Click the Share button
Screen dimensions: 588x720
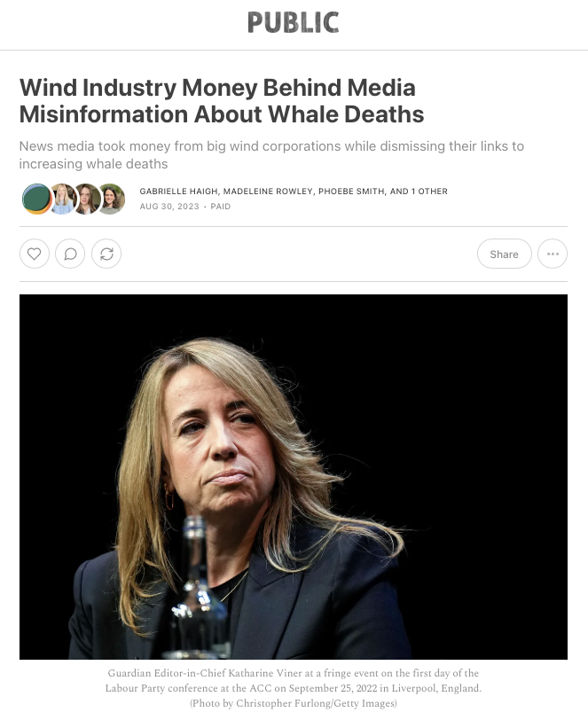point(505,254)
